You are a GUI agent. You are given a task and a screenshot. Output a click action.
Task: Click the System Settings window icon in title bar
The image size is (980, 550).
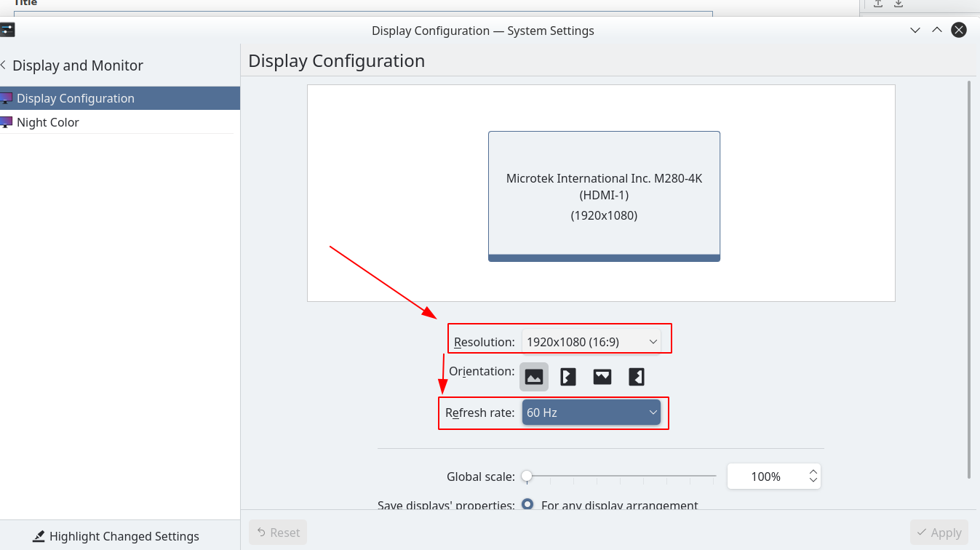[7, 31]
